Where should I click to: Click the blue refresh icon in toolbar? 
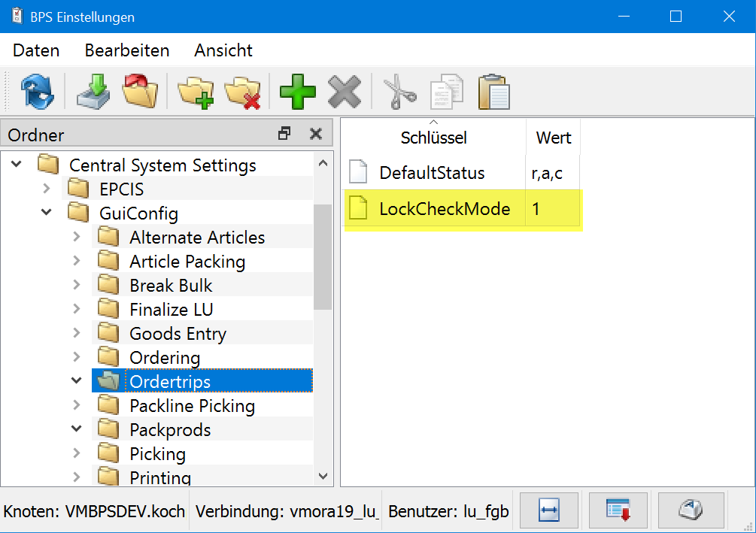click(37, 92)
